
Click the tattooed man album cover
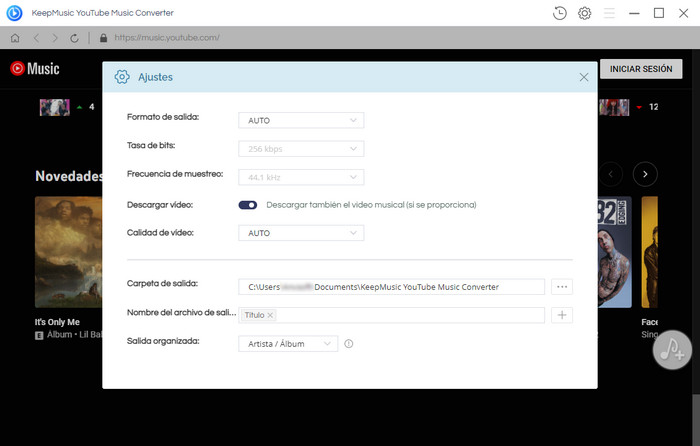(x=615, y=252)
